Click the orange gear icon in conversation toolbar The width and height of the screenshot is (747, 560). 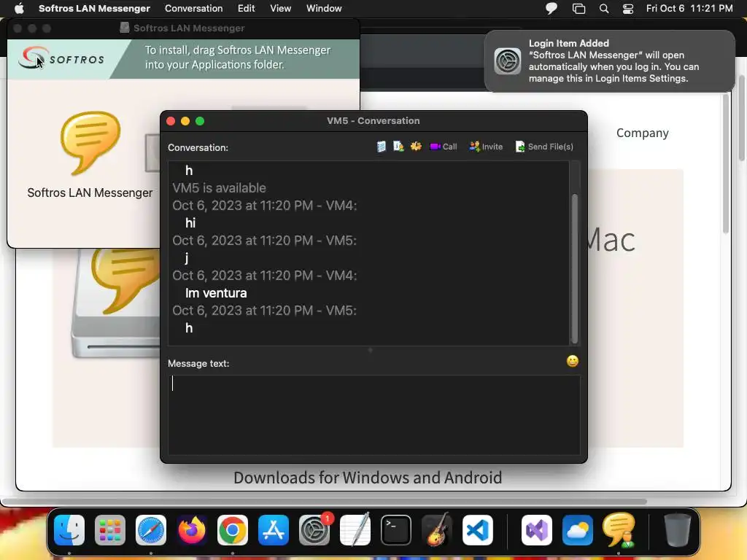416,147
